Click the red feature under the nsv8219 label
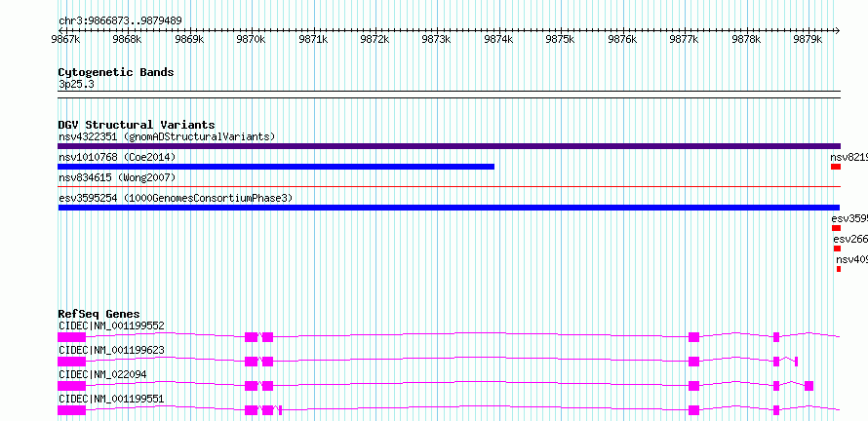The height and width of the screenshot is (421, 868). pos(836,167)
